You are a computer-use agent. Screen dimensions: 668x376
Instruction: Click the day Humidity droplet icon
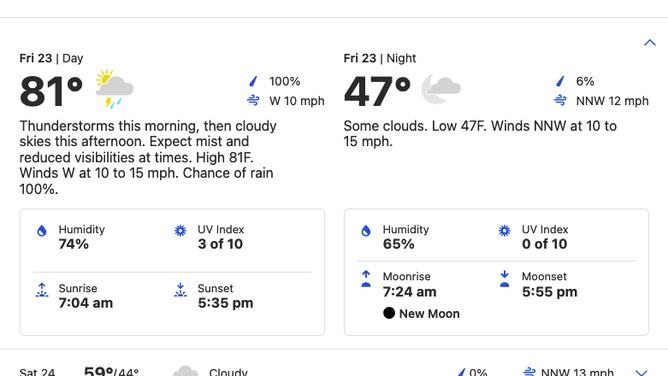42,231
